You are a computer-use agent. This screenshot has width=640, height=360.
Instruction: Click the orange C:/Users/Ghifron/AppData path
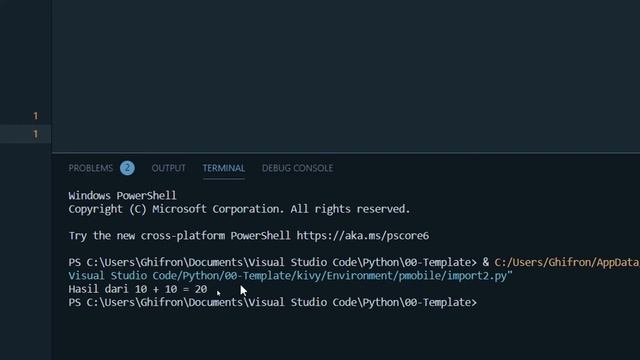(567, 262)
